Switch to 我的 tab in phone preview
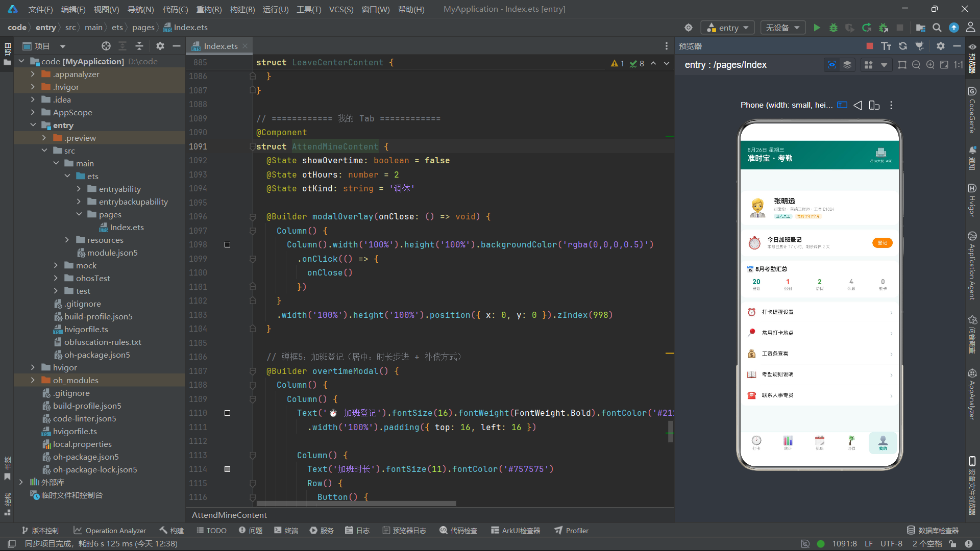 click(x=883, y=443)
